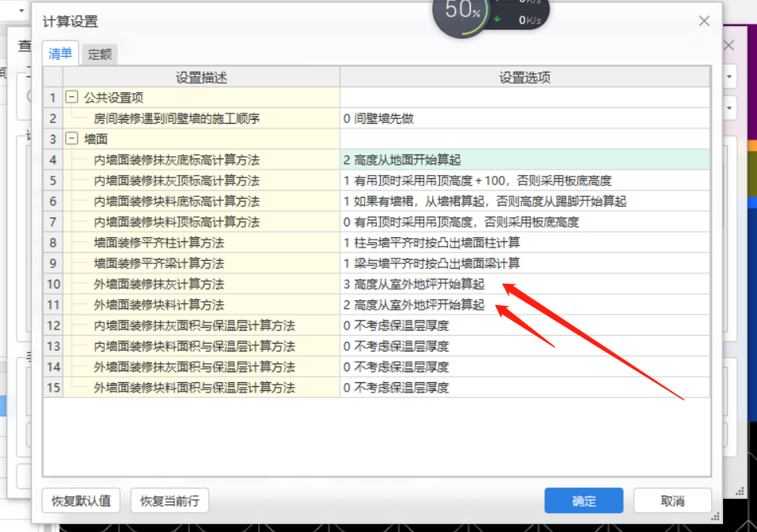
Task: Select row 内墙面装修块料面积与保温层计算方法
Action: tap(201, 346)
